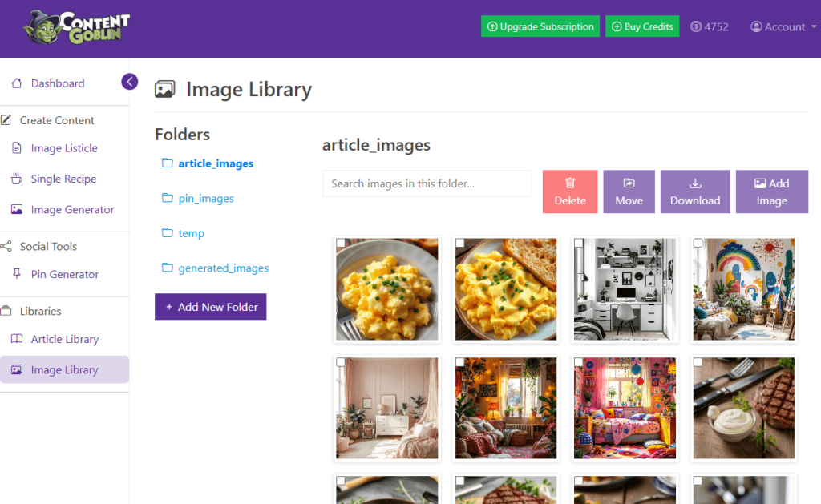Viewport: 821px width, 504px height.
Task: Click the Image Listicle document icon
Action: 17,148
